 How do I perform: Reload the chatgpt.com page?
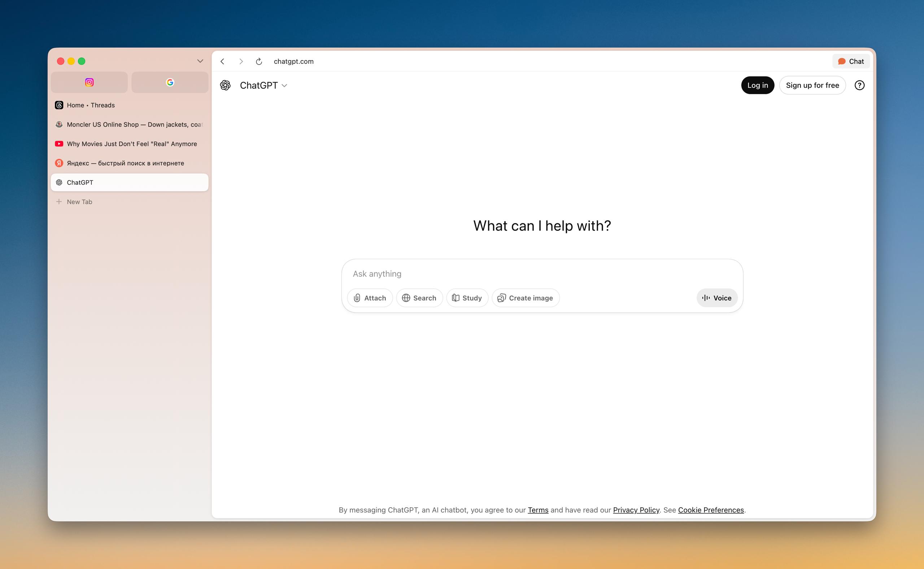pyautogui.click(x=259, y=61)
